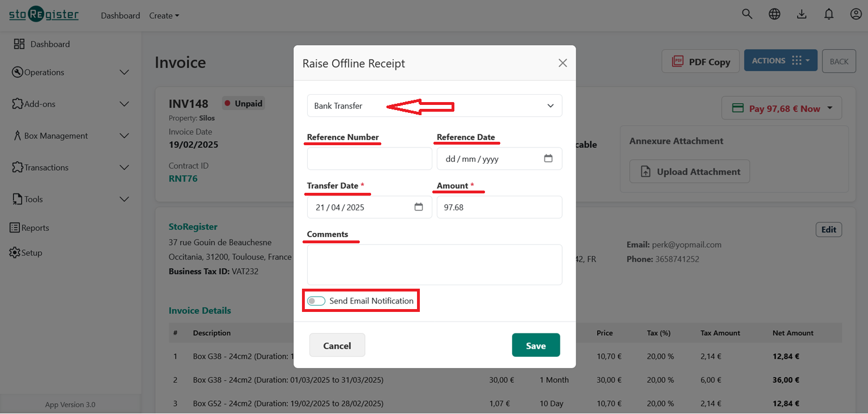Go to Dashboard in the top navigation
868x414 pixels.
pyautogui.click(x=120, y=15)
